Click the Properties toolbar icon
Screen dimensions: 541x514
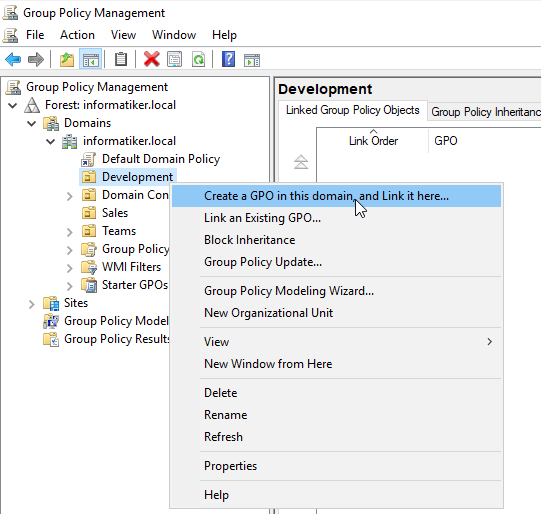coord(175,60)
